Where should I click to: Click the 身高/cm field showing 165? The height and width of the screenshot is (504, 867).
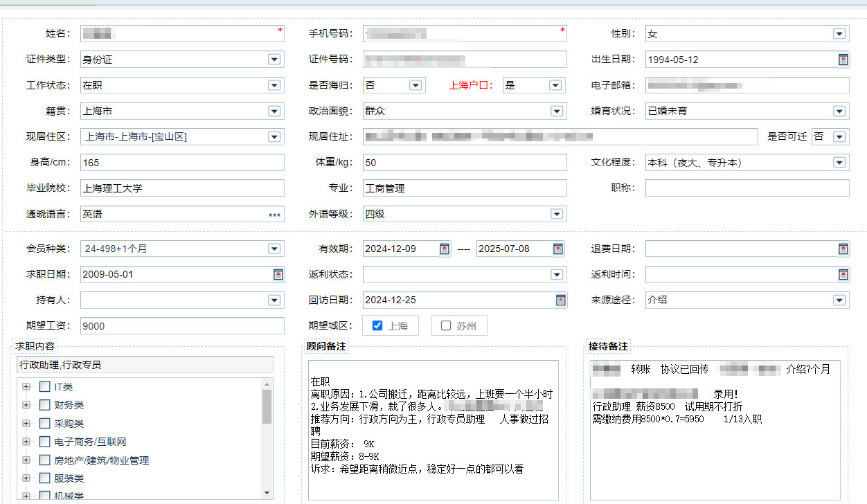[x=182, y=163]
